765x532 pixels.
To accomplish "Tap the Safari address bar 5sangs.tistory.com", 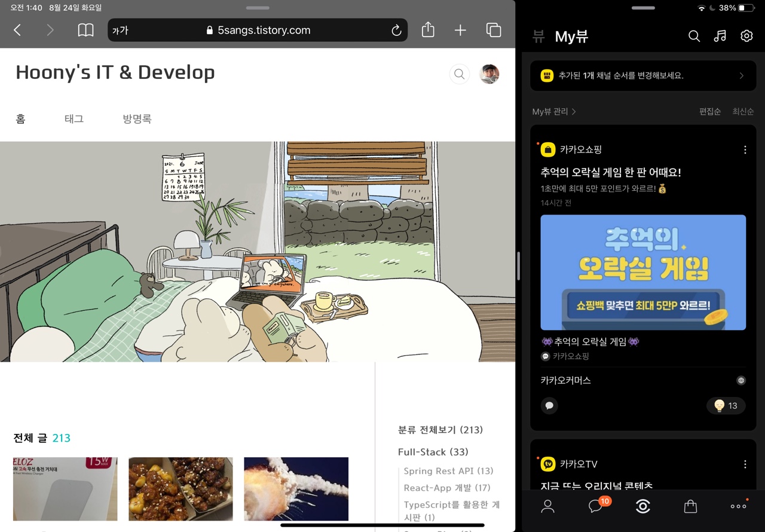I will [x=258, y=30].
